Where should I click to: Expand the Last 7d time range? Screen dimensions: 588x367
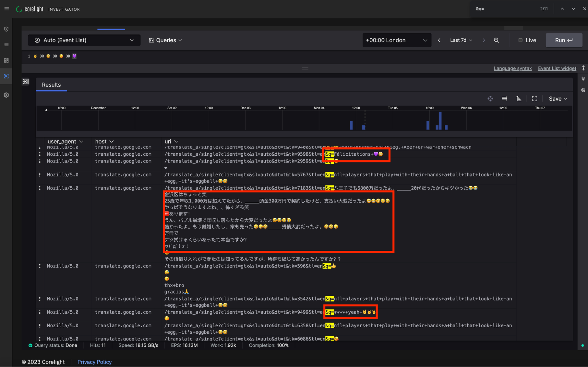click(x=461, y=40)
